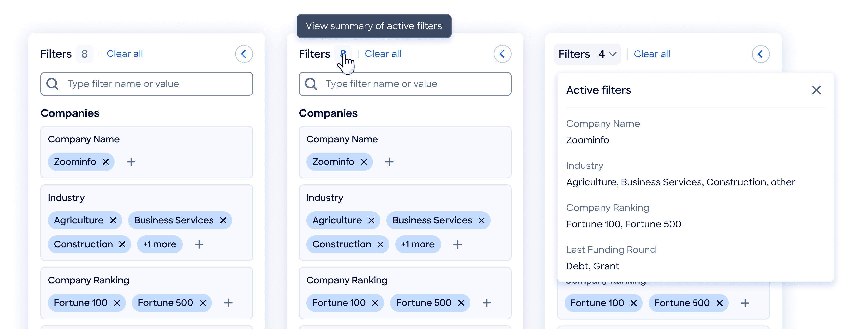Click filter count badge 8 in middle panel
868x329 pixels.
pyautogui.click(x=343, y=54)
